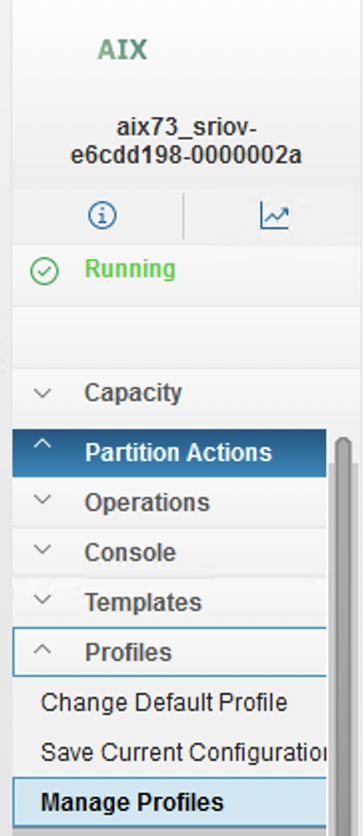The height and width of the screenshot is (836, 364).
Task: Choose Save Current Configuration
Action: click(183, 752)
